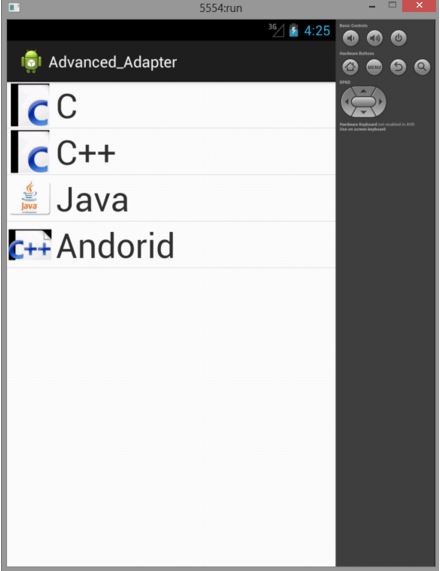Click the D-pad down arrow
The width and height of the screenshot is (440, 571).
click(363, 113)
